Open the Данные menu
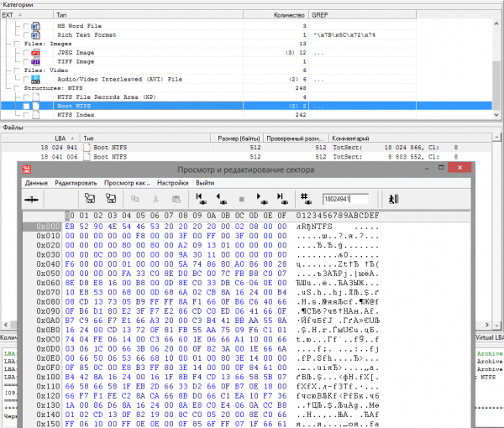 pos(36,182)
